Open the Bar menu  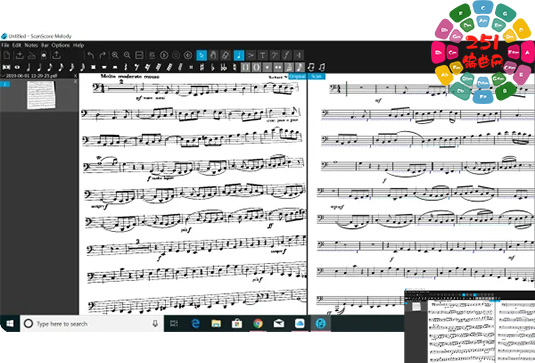(x=45, y=45)
